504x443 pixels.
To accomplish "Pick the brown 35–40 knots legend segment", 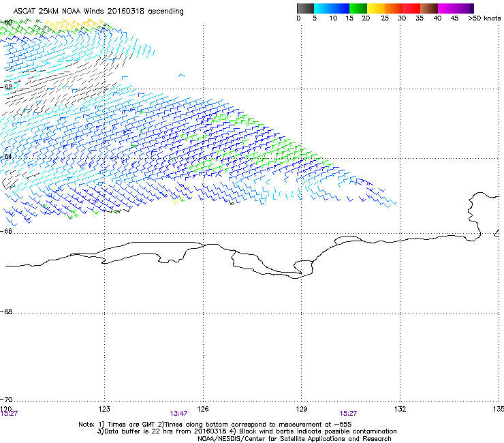I will click(x=429, y=8).
